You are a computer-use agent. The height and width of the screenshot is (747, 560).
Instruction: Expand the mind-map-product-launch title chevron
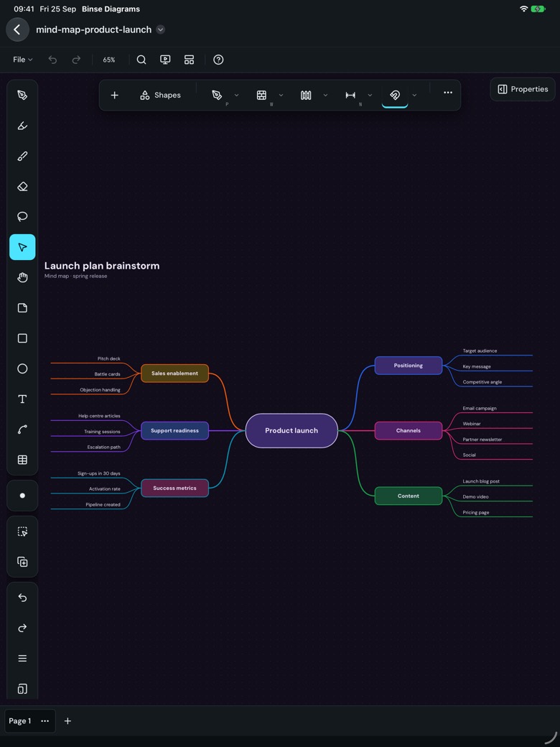click(x=161, y=29)
